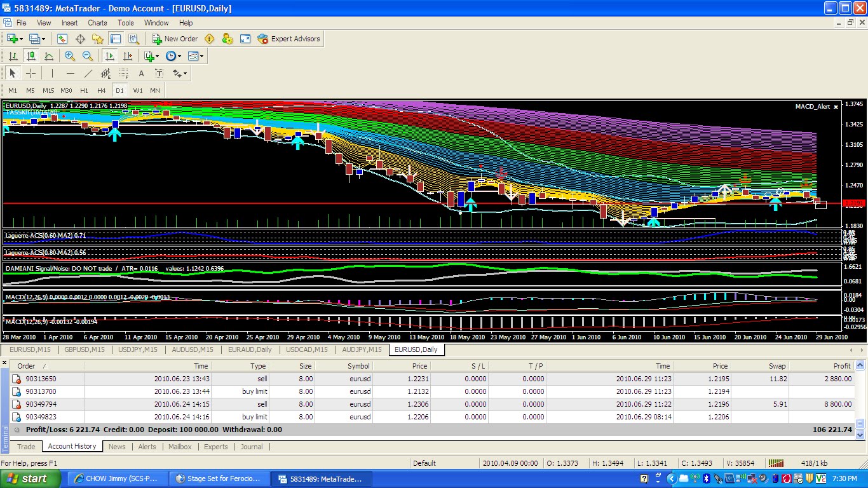Select the Equidistant Channel tool
Screen dimensions: 868x488
tap(105, 73)
